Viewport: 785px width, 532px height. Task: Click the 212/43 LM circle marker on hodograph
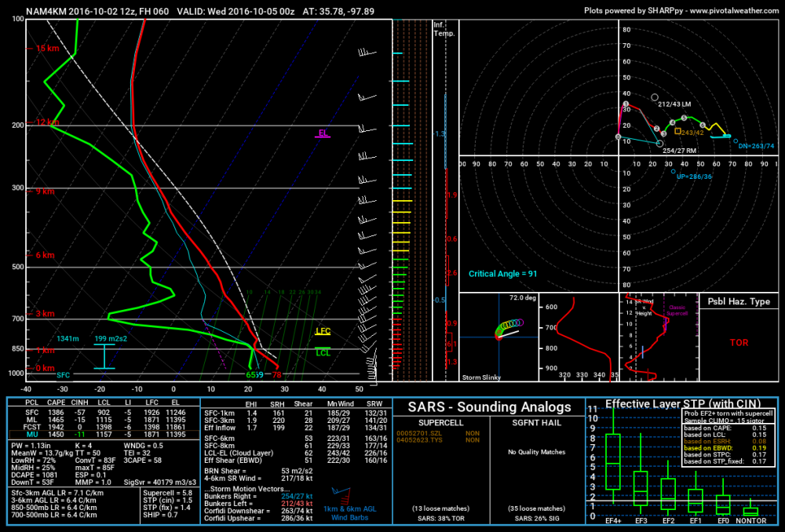(655, 97)
